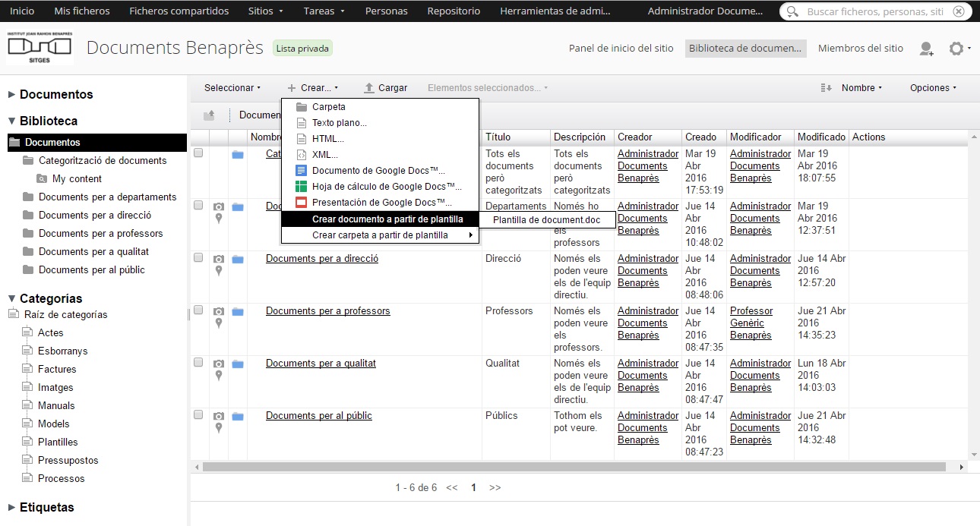Enable the checkbox for Documents per al públic
The height and width of the screenshot is (526, 980).
pos(198,414)
